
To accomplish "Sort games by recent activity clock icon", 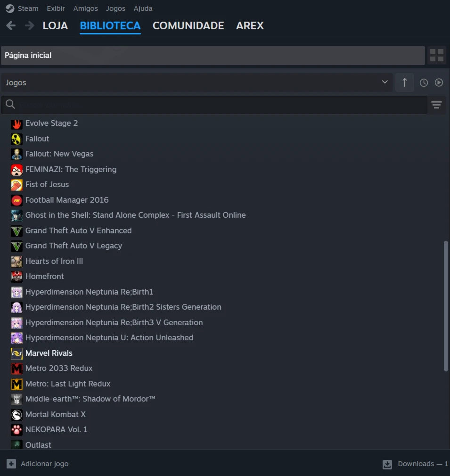I will [424, 82].
